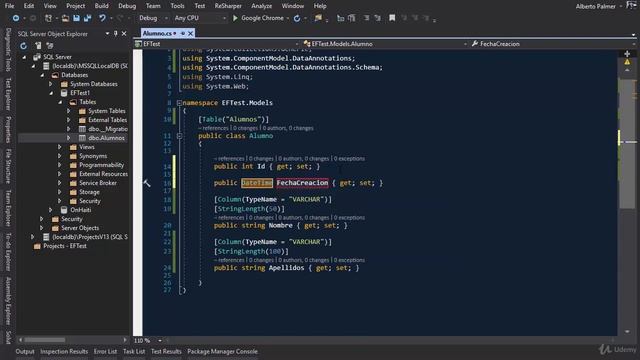Select the dbo.Alumnos table node
Viewport: 640px width, 360px height.
[106, 138]
